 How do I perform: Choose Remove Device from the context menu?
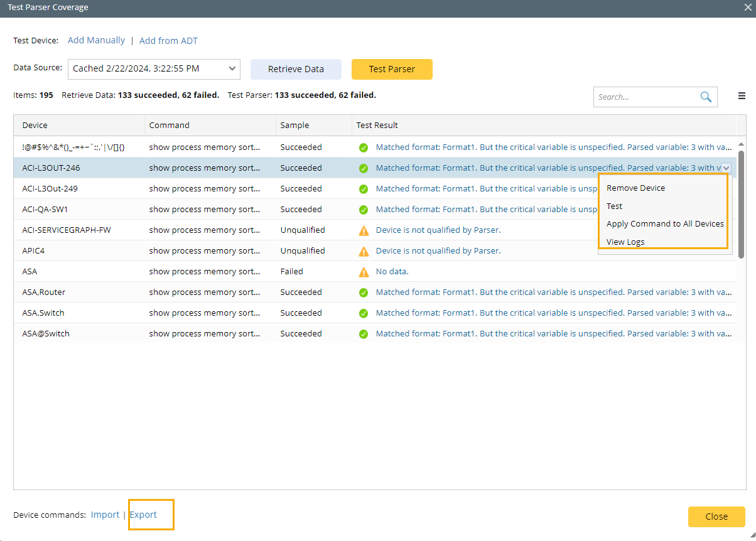pyautogui.click(x=635, y=188)
